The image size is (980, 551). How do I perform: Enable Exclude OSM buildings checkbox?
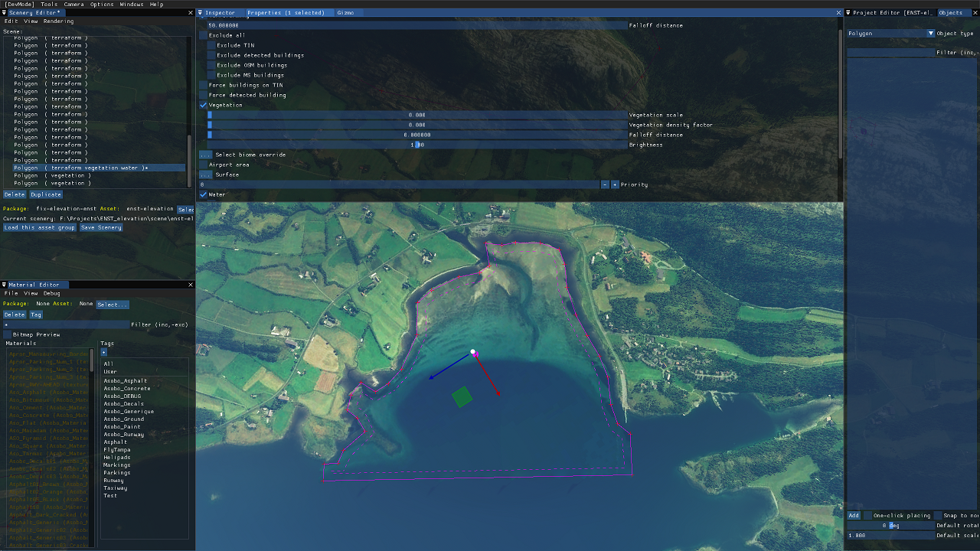212,65
